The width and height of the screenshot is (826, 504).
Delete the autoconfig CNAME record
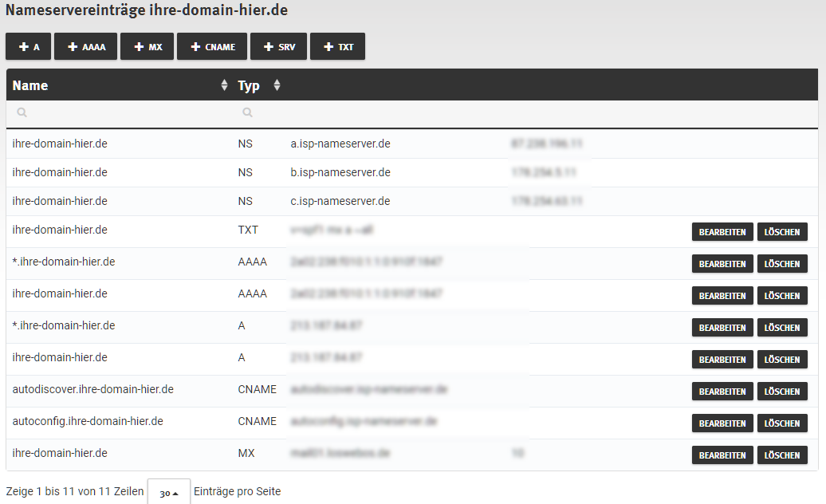click(x=782, y=423)
